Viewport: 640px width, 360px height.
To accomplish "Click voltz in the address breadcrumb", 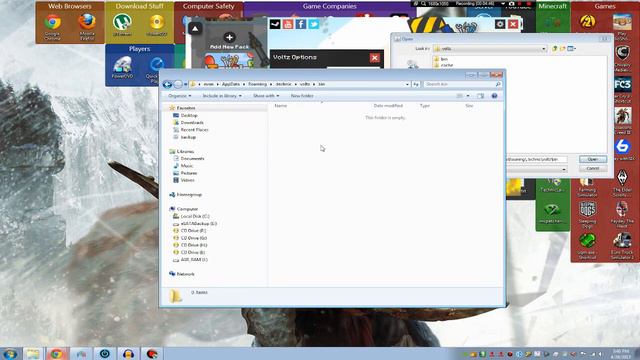I will click(x=305, y=84).
